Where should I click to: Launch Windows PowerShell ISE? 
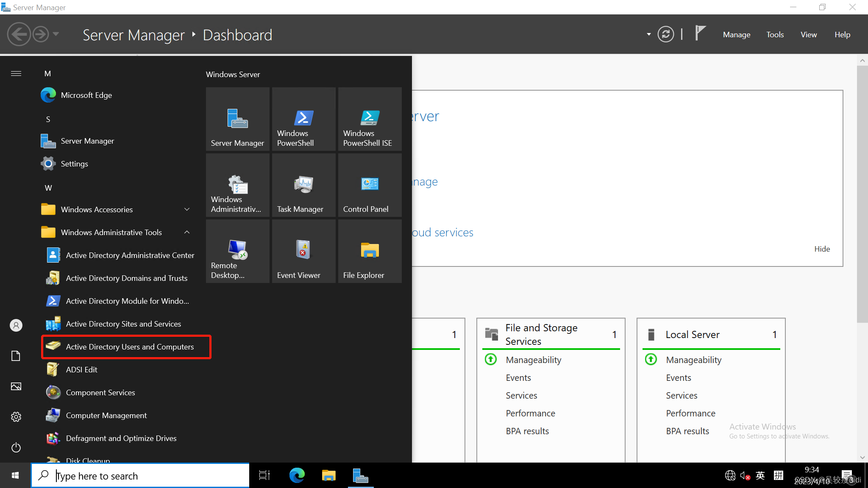tap(370, 119)
